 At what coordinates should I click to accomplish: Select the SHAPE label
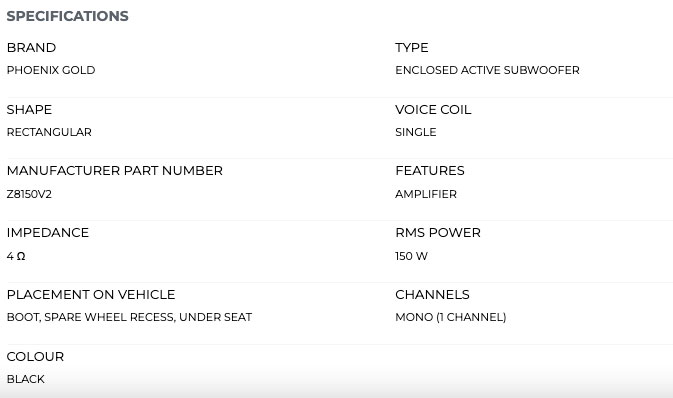click(x=29, y=109)
